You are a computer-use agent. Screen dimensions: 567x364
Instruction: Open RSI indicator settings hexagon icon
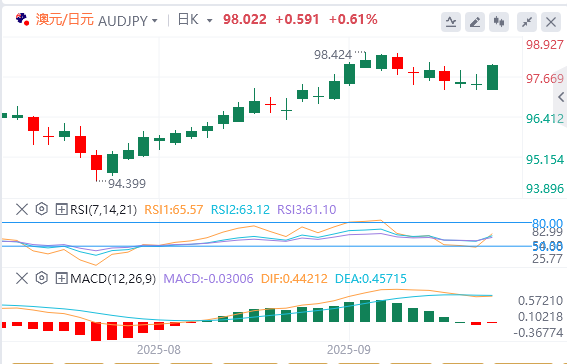pos(42,209)
